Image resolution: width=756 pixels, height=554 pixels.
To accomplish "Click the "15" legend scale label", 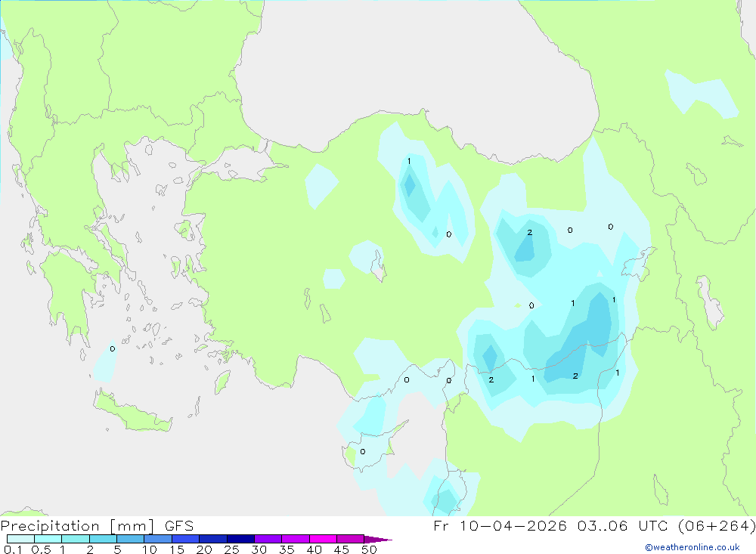I will (x=177, y=549).
